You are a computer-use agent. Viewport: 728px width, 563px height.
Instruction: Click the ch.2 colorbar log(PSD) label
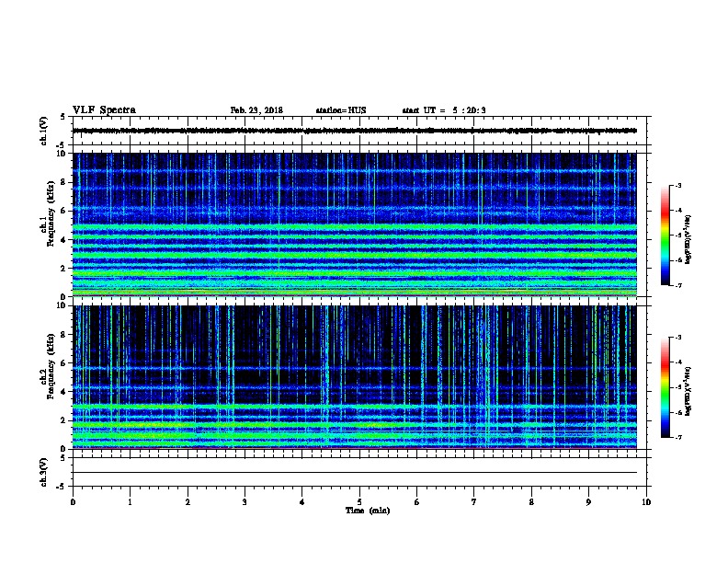point(688,391)
